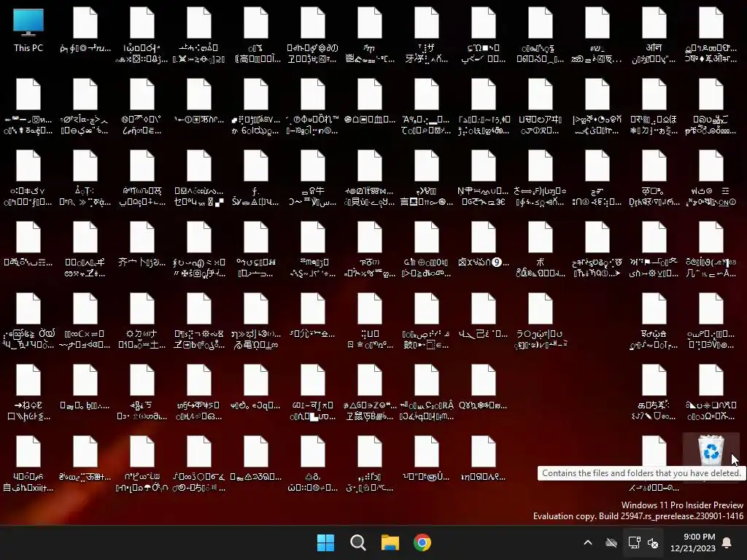
Task: Select the file with 高 in its name
Action: click(256, 36)
